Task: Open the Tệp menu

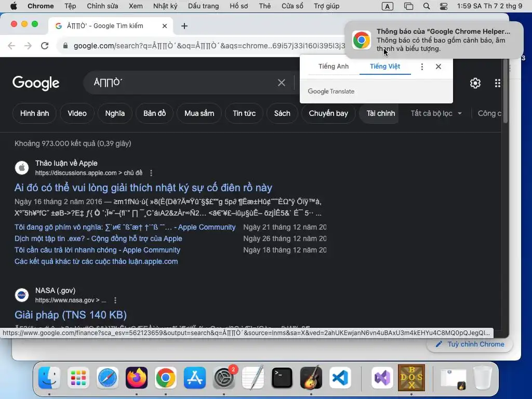Action: pos(70,6)
